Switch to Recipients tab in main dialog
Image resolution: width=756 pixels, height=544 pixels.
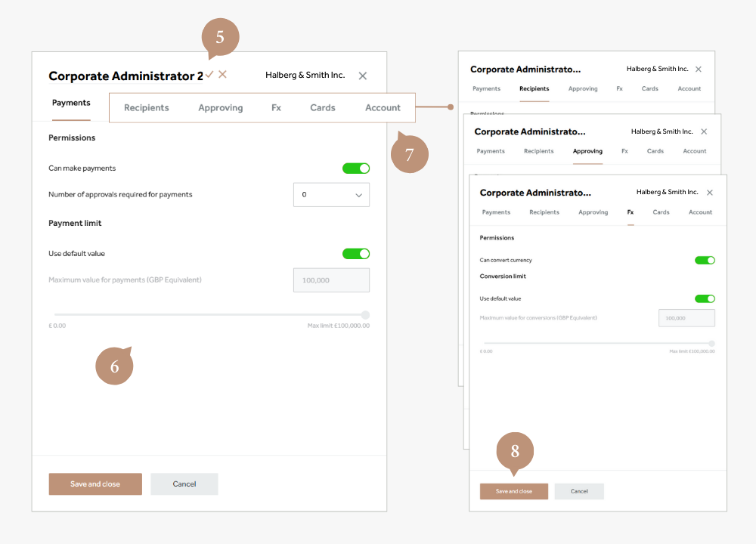(147, 107)
